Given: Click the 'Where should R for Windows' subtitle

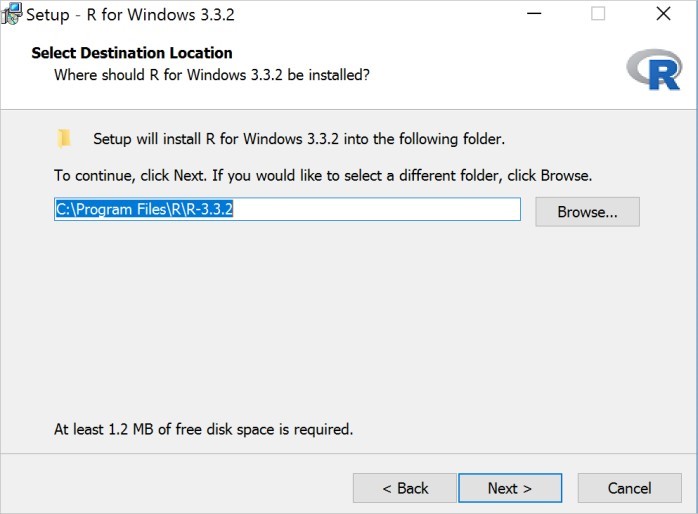Looking at the screenshot, I should tap(212, 75).
